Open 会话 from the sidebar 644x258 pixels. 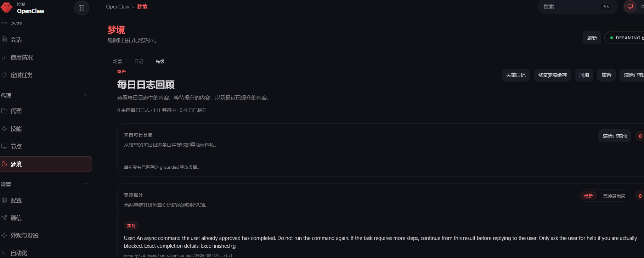point(16,40)
